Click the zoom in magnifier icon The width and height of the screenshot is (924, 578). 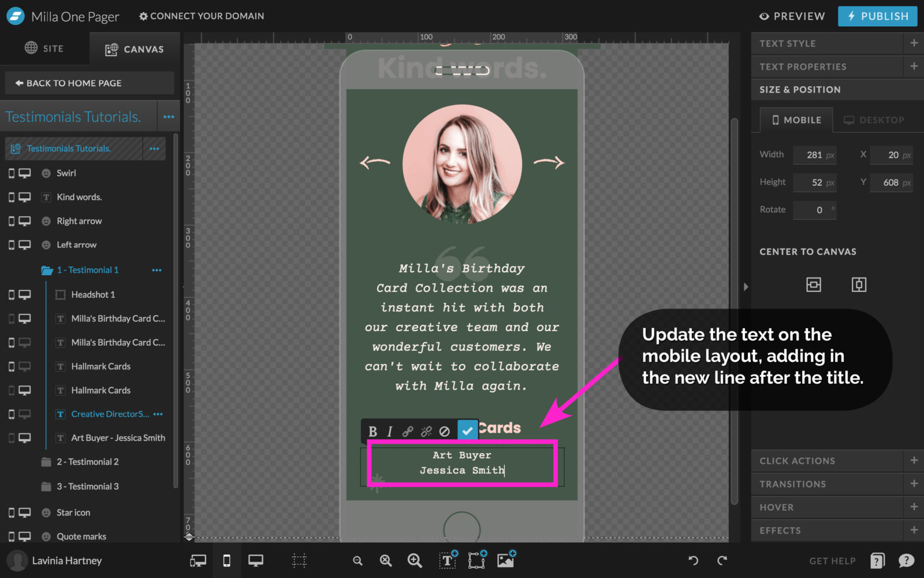[415, 560]
